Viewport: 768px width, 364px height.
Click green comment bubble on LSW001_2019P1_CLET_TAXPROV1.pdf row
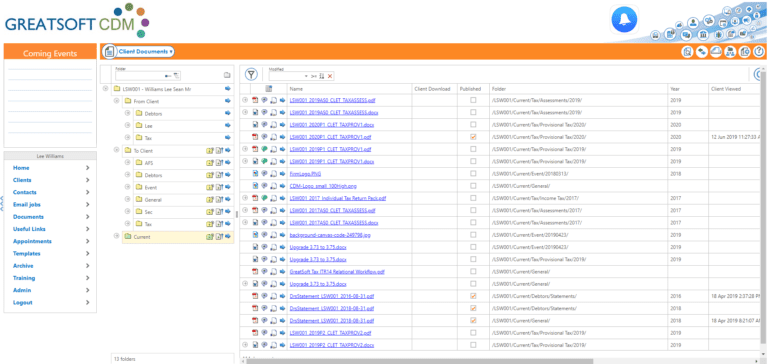[x=264, y=149]
